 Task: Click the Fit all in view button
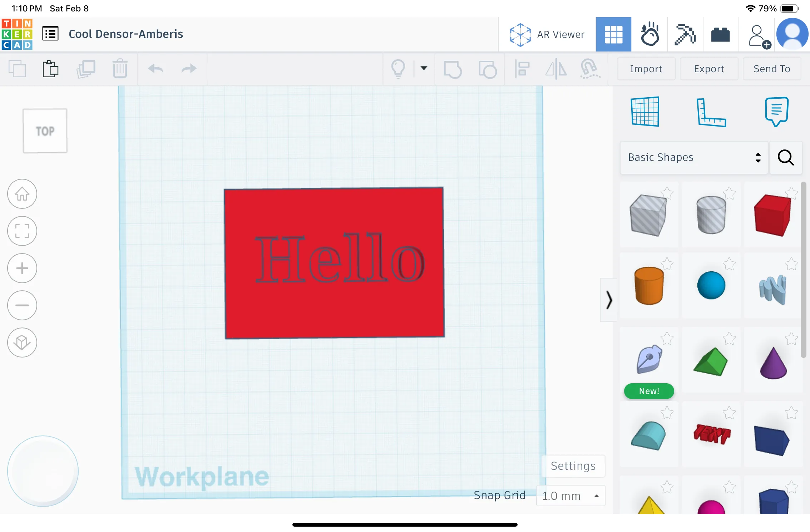tap(22, 231)
